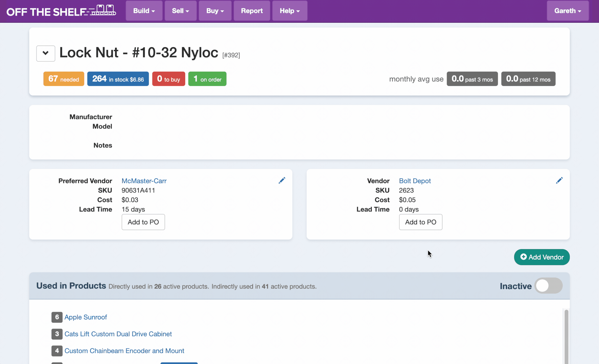
Task: Open the Build dropdown menu
Action: tap(144, 11)
